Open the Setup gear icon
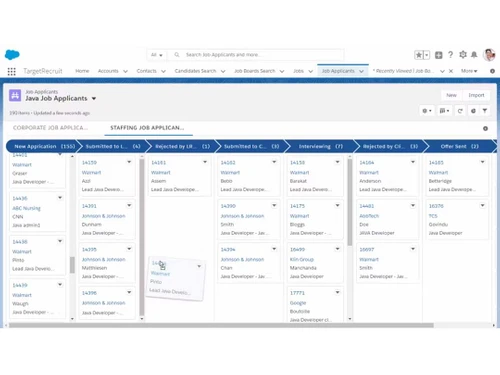Viewport: 500px width, 375px height. coord(463,55)
